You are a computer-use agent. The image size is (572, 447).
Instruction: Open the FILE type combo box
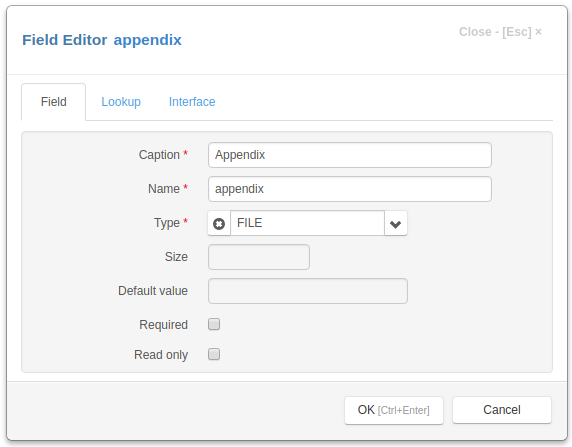click(307, 223)
